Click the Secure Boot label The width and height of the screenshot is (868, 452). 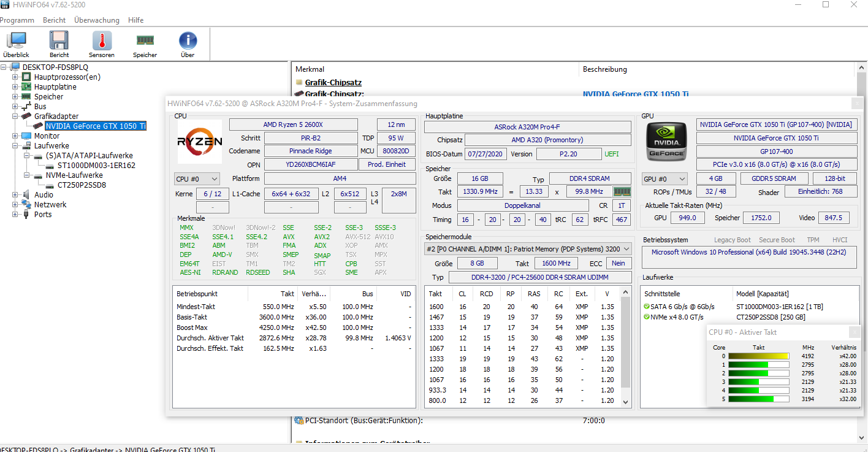[777, 240]
